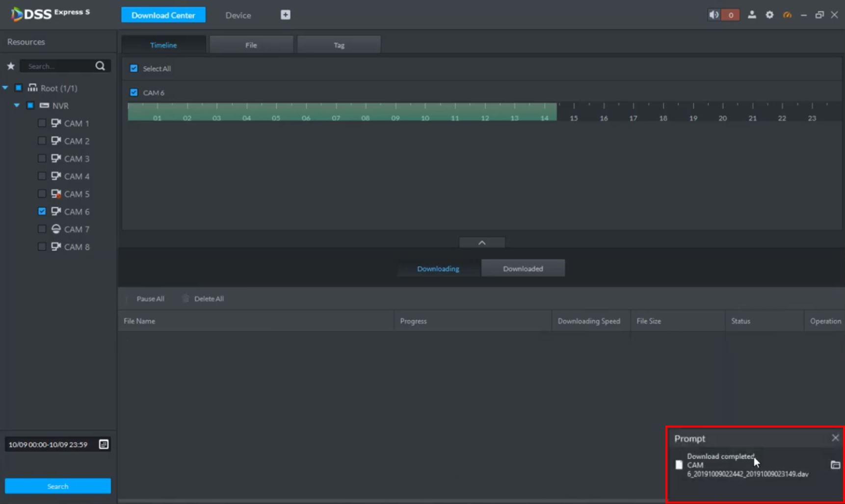Open the user account icon
This screenshot has height=504, width=845.
coord(752,15)
